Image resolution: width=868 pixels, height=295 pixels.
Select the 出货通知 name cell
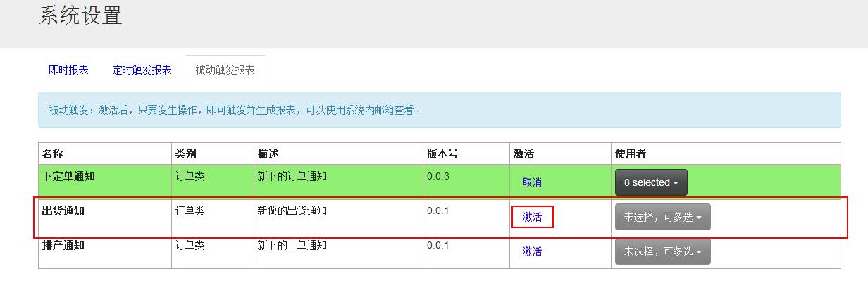click(63, 211)
